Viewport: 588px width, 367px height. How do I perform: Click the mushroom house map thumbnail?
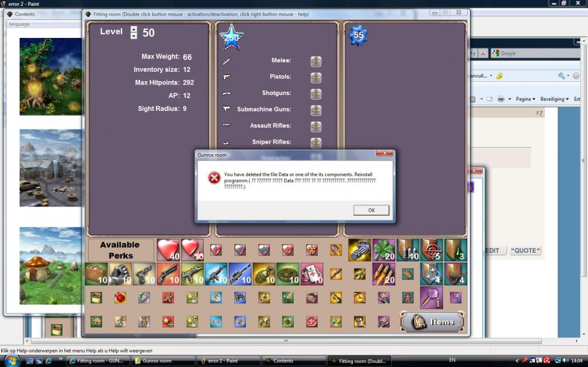50,265
